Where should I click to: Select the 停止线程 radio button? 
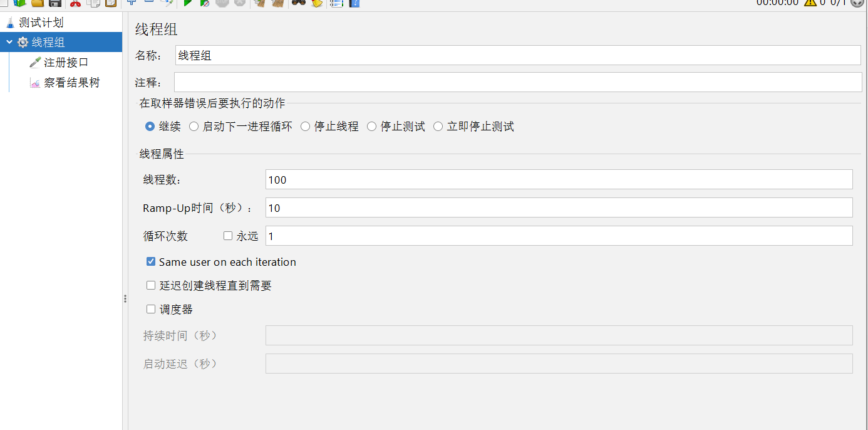pyautogui.click(x=305, y=127)
